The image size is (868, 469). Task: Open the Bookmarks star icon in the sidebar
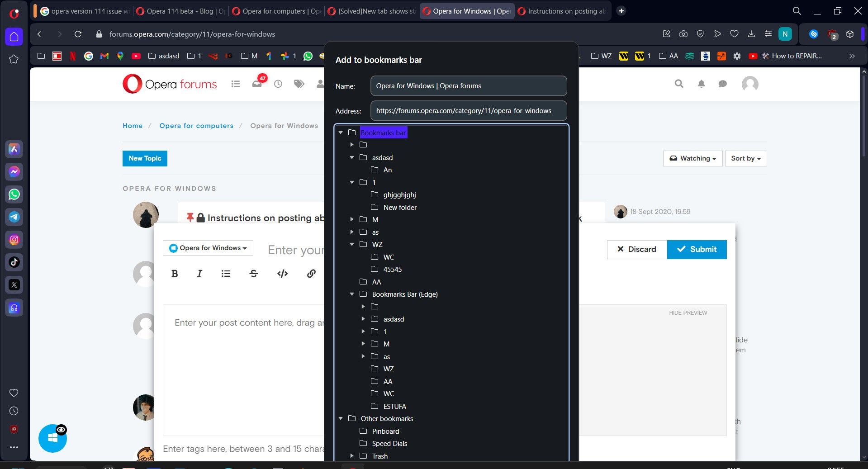pyautogui.click(x=14, y=59)
